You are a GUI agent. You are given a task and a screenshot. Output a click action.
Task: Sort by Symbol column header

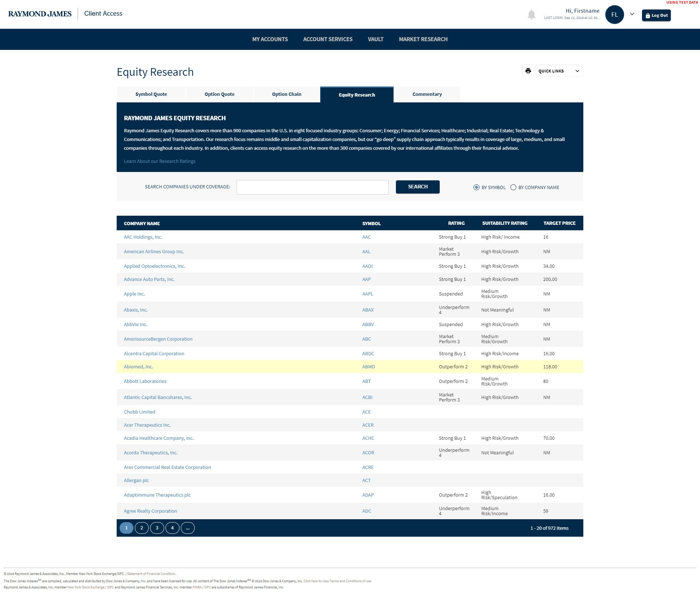coord(372,223)
